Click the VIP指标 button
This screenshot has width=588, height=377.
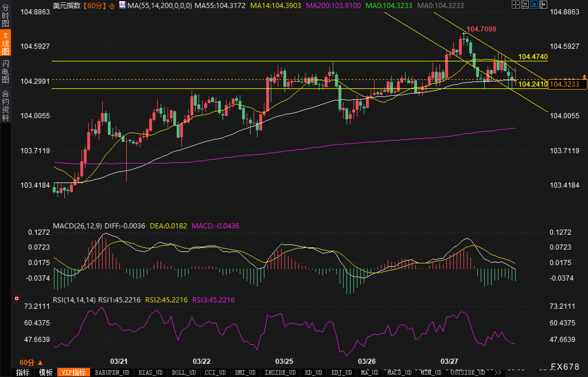point(74,372)
